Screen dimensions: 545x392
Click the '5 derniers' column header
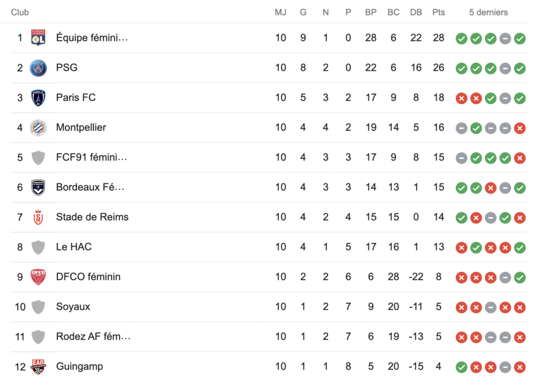489,13
